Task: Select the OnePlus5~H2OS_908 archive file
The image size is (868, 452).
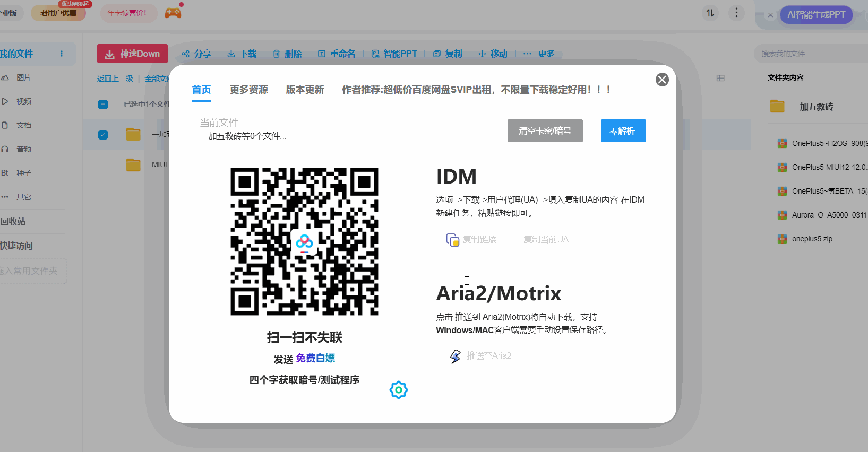Action: point(822,143)
